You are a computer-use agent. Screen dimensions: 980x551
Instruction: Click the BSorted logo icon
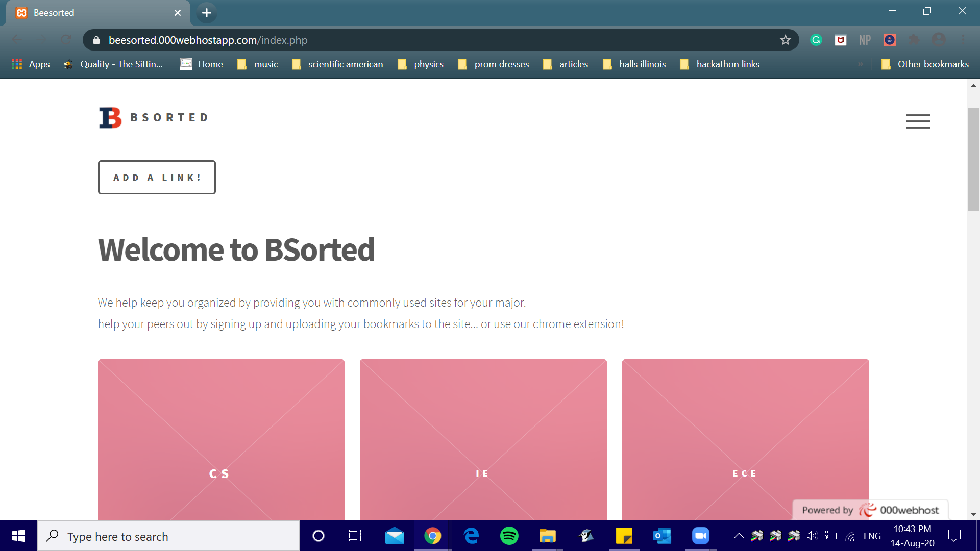click(110, 118)
